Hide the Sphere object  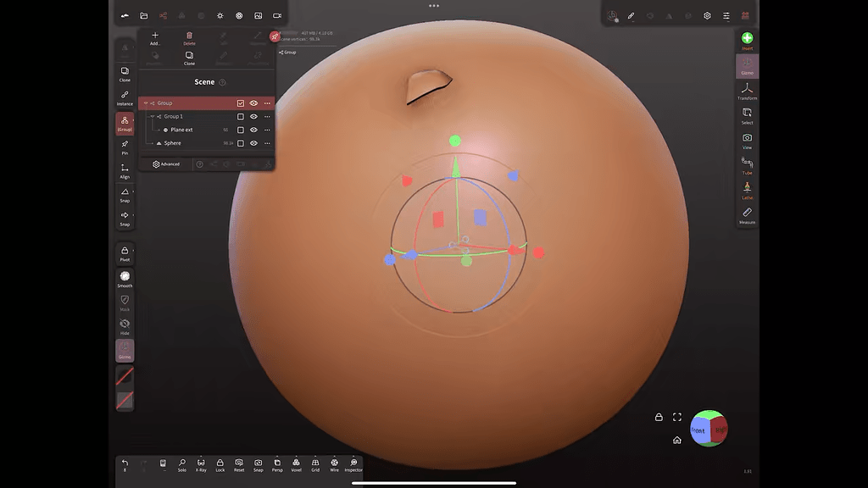pos(253,143)
